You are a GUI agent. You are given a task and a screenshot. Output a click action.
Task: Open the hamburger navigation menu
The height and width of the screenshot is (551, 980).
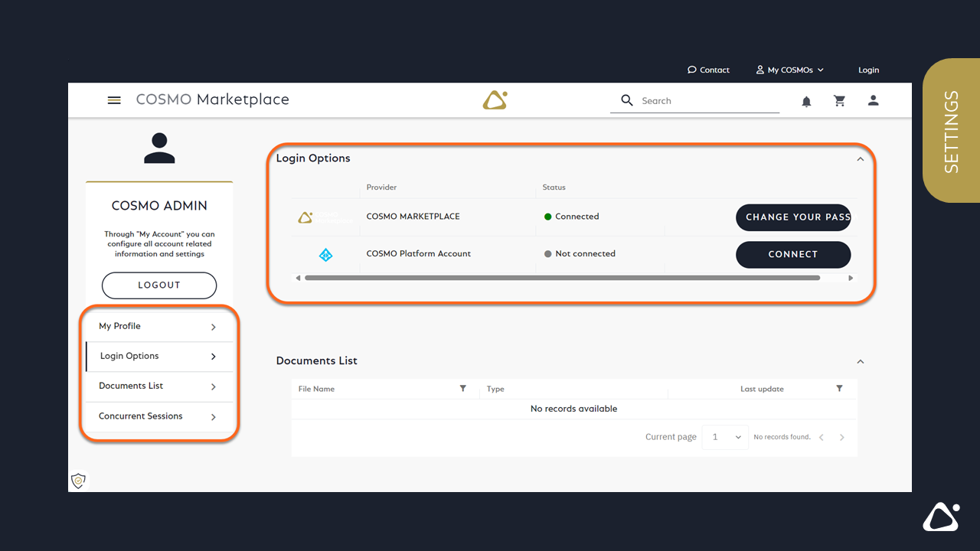114,100
